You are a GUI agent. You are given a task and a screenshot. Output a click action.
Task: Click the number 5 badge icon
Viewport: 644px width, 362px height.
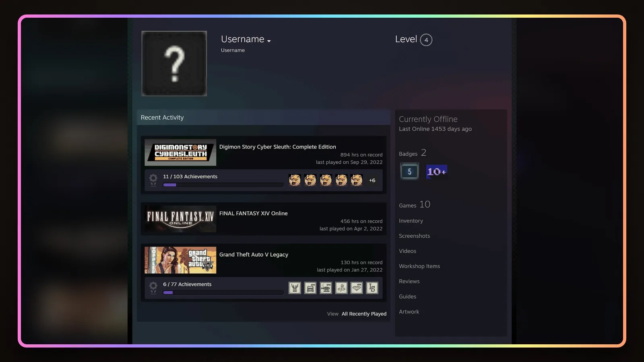pyautogui.click(x=409, y=171)
